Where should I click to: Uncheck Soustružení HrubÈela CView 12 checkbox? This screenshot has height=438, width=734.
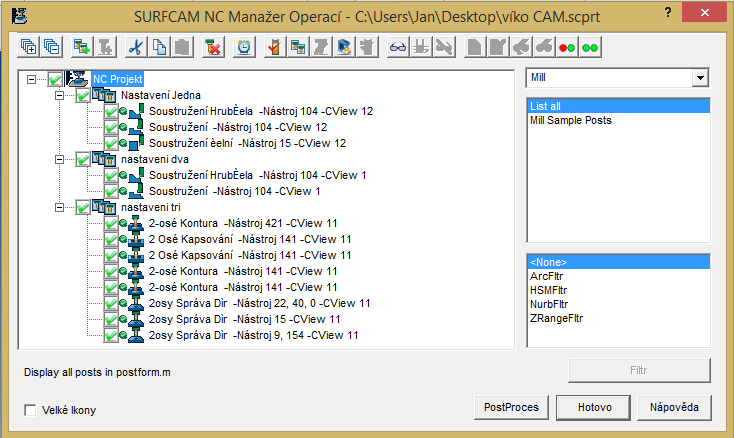[111, 111]
